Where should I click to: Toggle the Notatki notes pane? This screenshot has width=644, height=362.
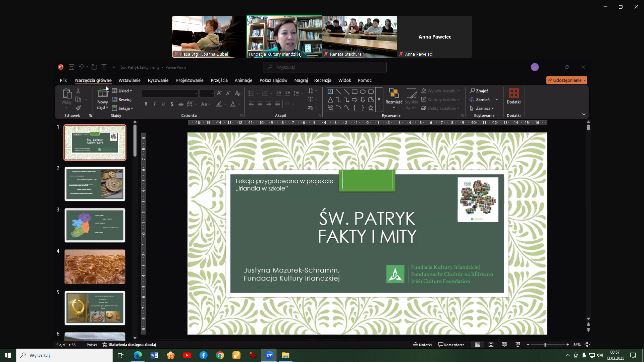tap(422, 345)
